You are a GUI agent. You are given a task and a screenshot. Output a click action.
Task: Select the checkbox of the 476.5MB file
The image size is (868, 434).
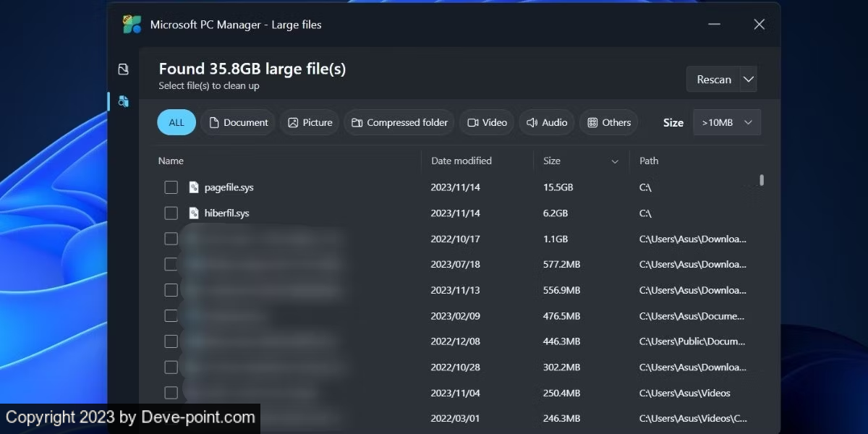(171, 316)
